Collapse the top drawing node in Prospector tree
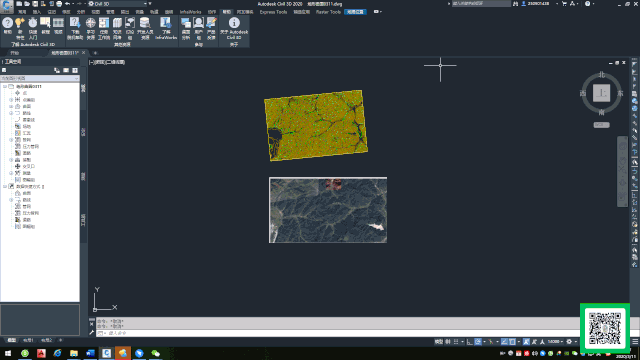This screenshot has height=360, width=640. point(5,87)
